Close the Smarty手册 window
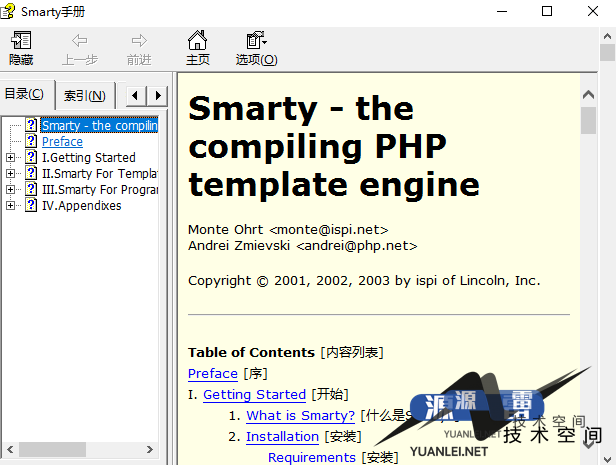Viewport: 616px width, 465px height. (593, 11)
